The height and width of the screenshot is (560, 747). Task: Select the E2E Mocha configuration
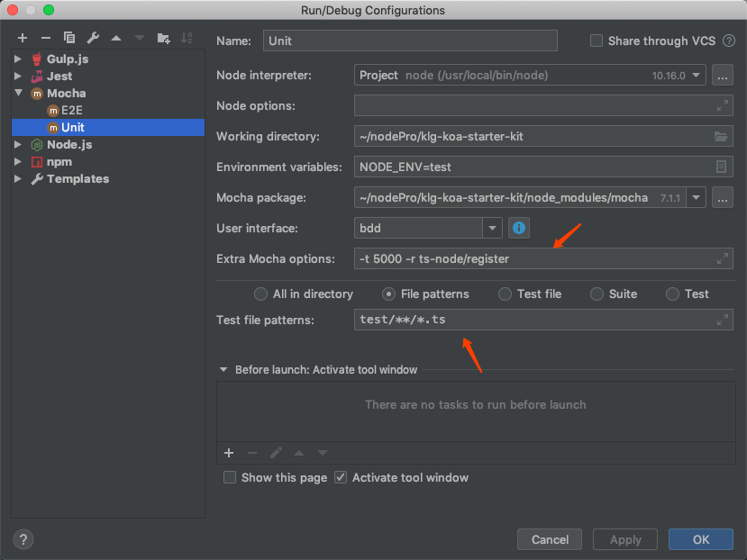point(71,110)
